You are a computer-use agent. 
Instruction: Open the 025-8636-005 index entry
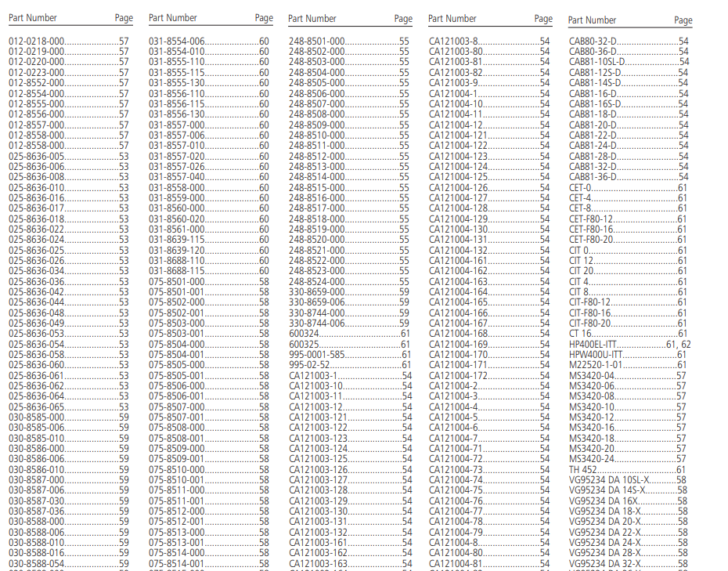[37, 156]
